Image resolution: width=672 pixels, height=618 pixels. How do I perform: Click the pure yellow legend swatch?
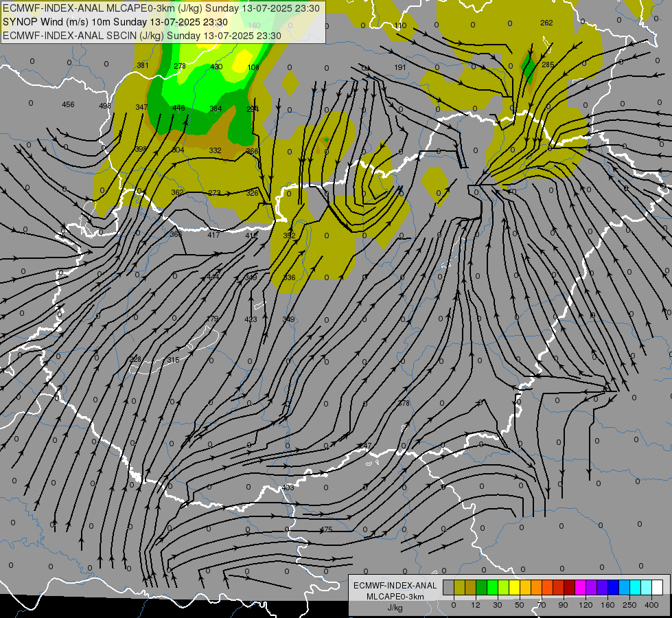tap(514, 588)
